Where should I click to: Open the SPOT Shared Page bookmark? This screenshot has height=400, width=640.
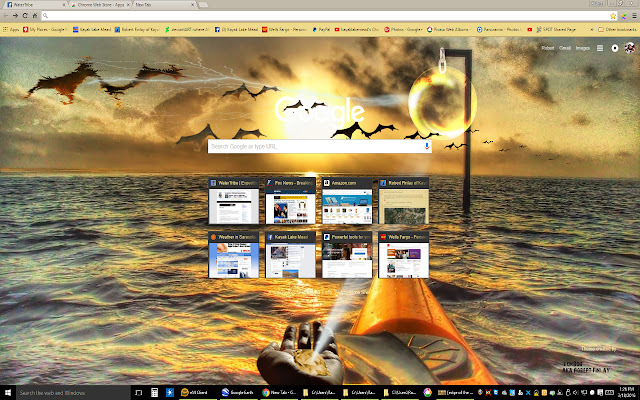(x=556, y=29)
